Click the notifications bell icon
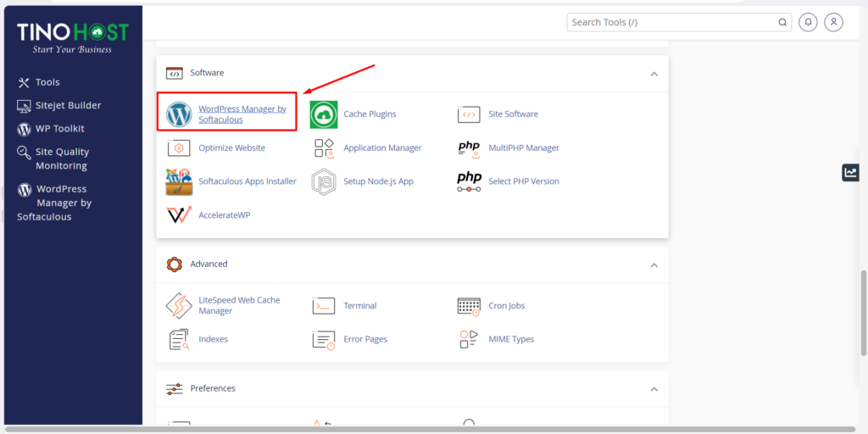The width and height of the screenshot is (868, 434). click(808, 22)
